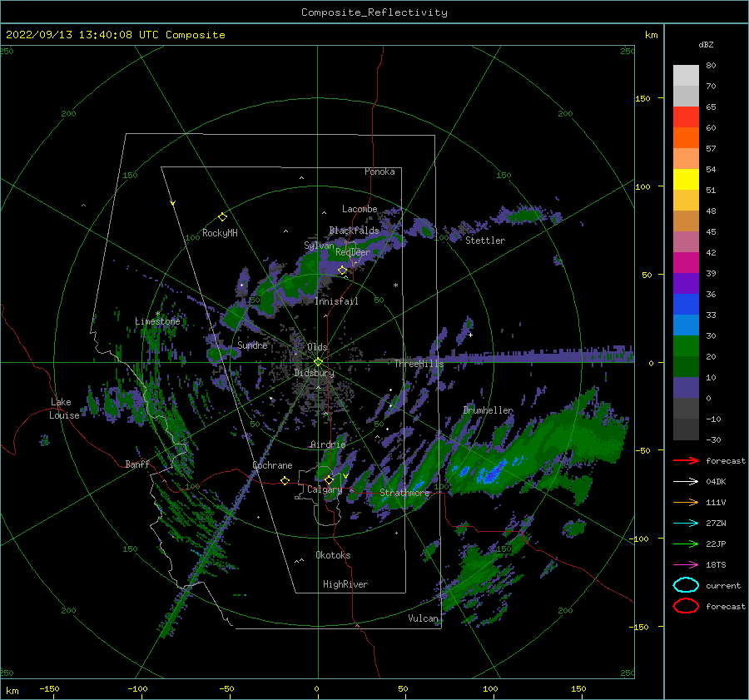This screenshot has width=749, height=700.
Task: Select the Sylvan label
Action: coord(319,246)
